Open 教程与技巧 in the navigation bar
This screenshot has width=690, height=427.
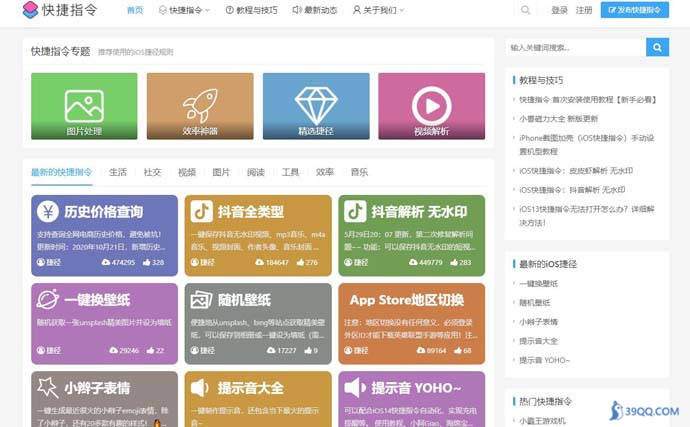click(x=252, y=10)
